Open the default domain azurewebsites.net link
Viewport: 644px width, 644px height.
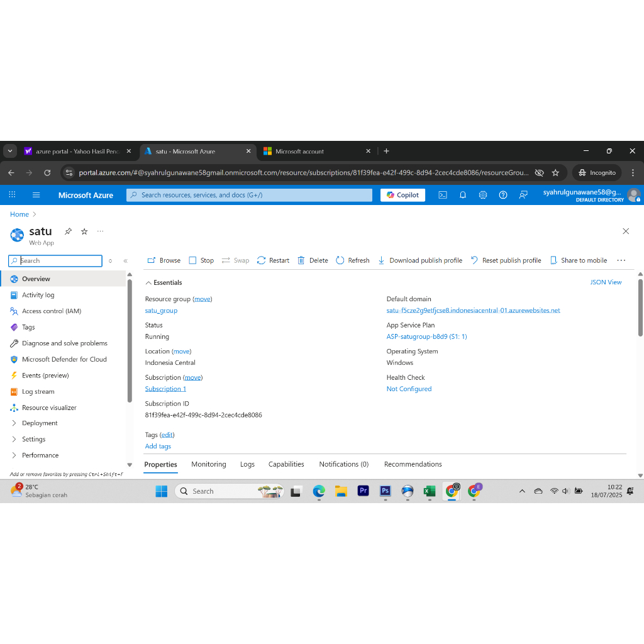point(473,311)
